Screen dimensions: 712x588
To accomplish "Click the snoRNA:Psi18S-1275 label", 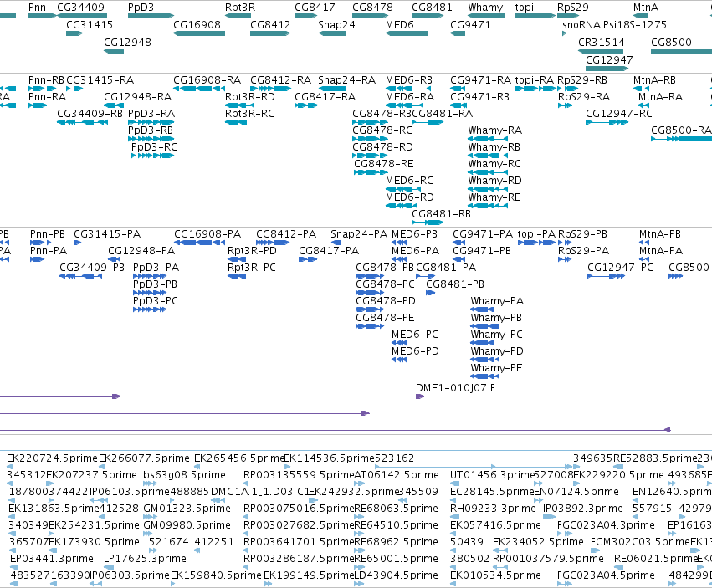I will [614, 24].
